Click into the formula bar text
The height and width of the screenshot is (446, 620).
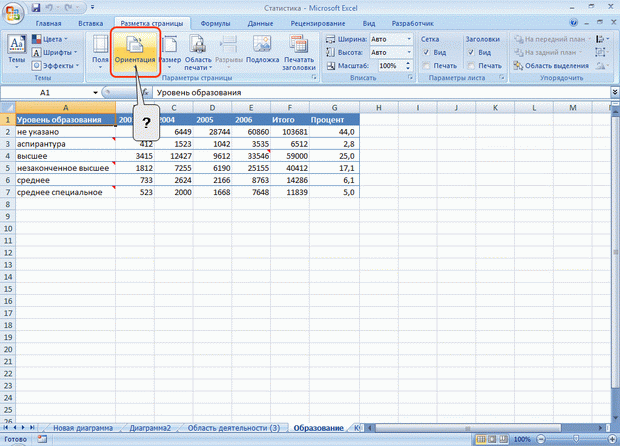click(381, 93)
